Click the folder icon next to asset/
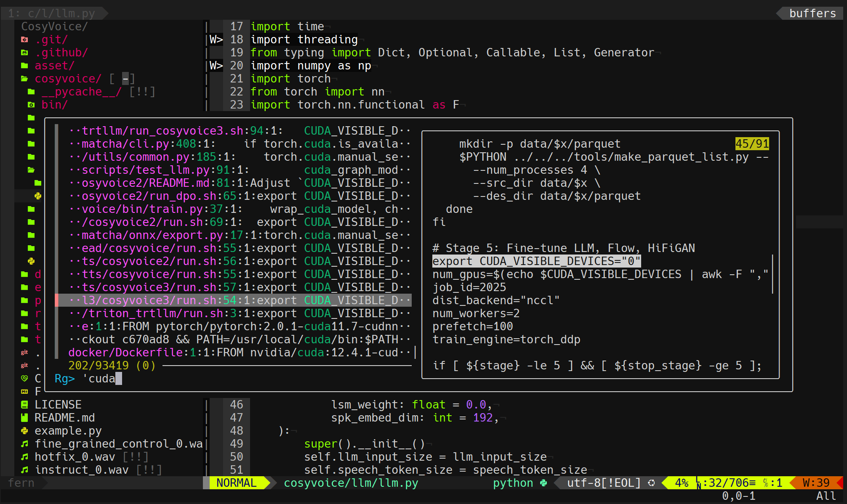Screen dimensions: 847x504 [x=24, y=66]
